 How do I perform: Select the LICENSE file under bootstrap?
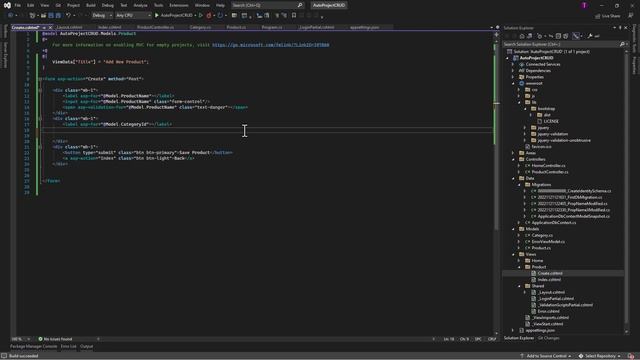coord(551,121)
